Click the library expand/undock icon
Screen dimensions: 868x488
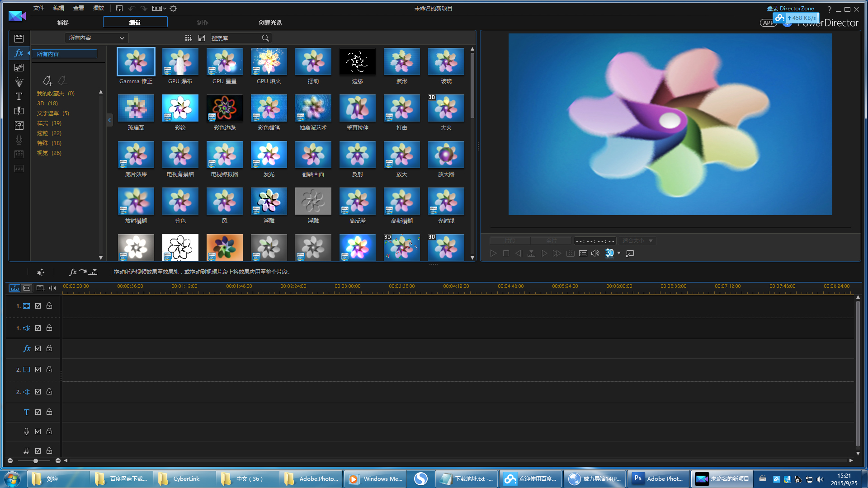point(202,38)
